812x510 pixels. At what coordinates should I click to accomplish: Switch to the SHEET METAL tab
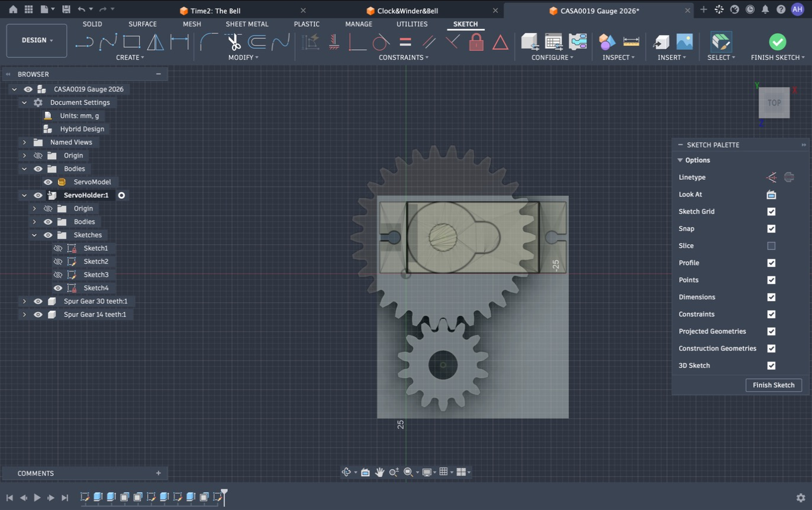coord(247,24)
